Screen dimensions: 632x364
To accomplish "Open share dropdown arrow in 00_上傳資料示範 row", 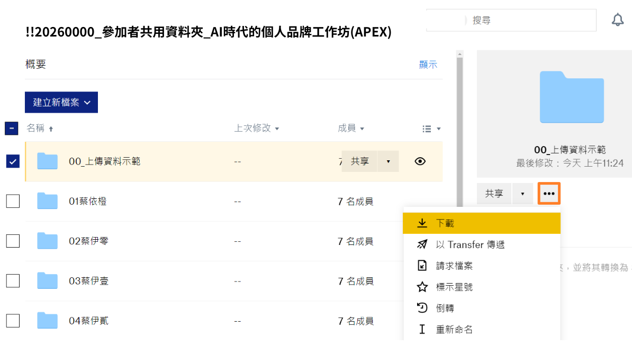I will click(x=388, y=161).
